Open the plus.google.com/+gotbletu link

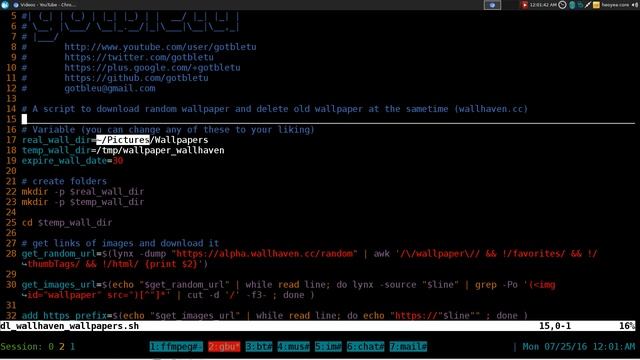pos(152,67)
